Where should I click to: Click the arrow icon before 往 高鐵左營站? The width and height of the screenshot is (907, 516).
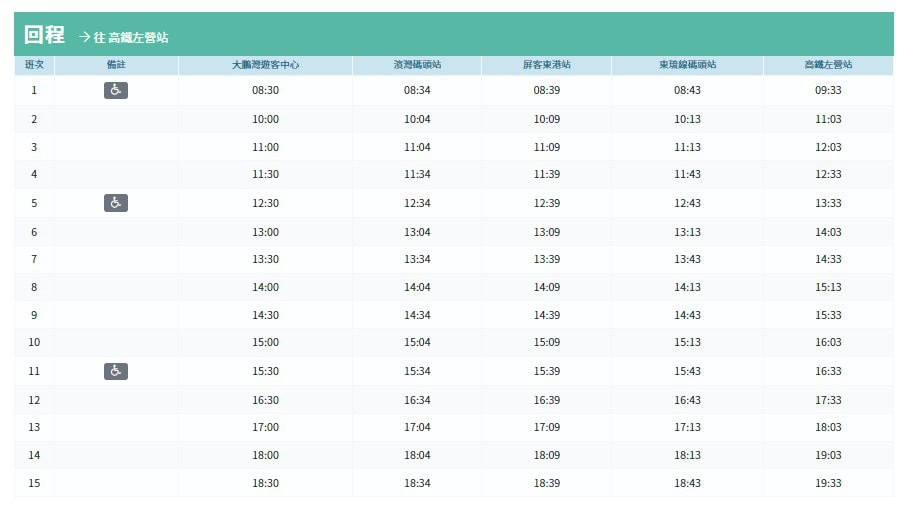click(84, 37)
